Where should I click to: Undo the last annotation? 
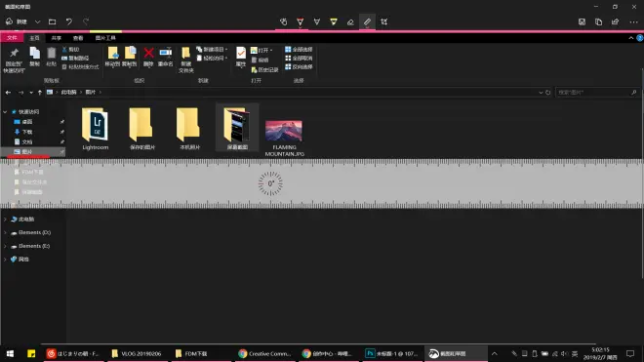(x=69, y=21)
